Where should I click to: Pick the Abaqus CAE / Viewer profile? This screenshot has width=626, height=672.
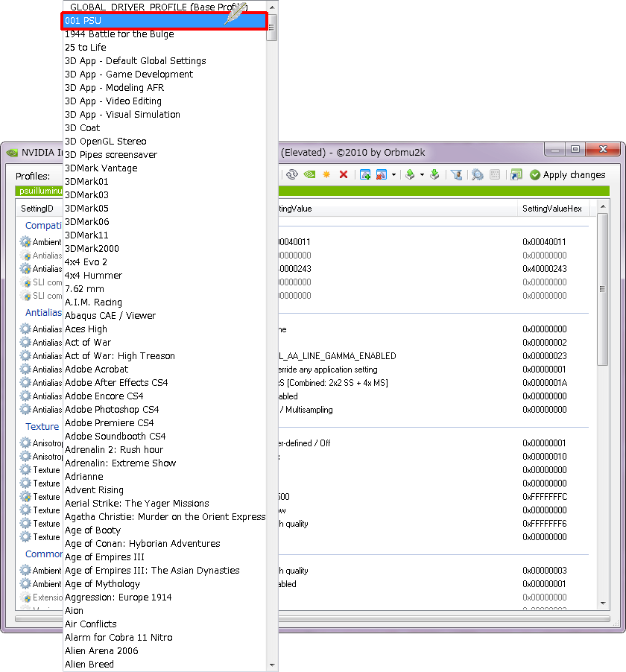coord(165,315)
